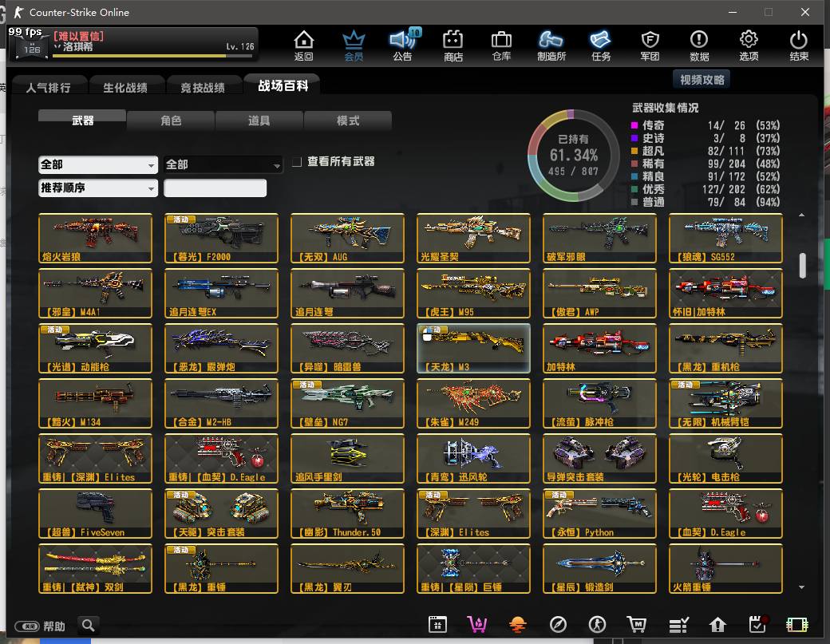Open the clipboard check icon in bottom bar
830x644 pixels.
(x=758, y=625)
